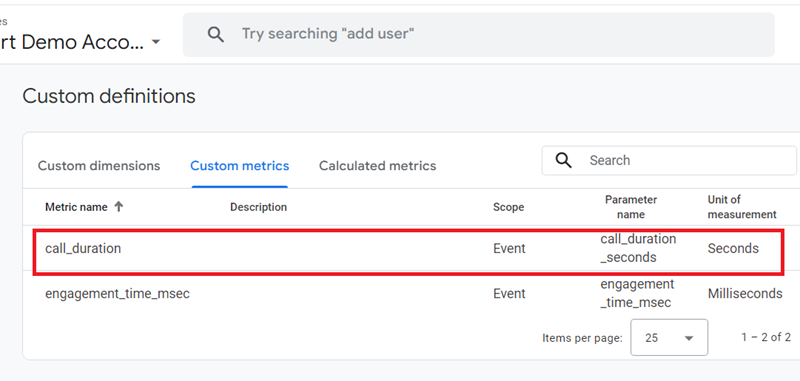Click the Scope column header
The height and width of the screenshot is (381, 800).
click(x=509, y=207)
